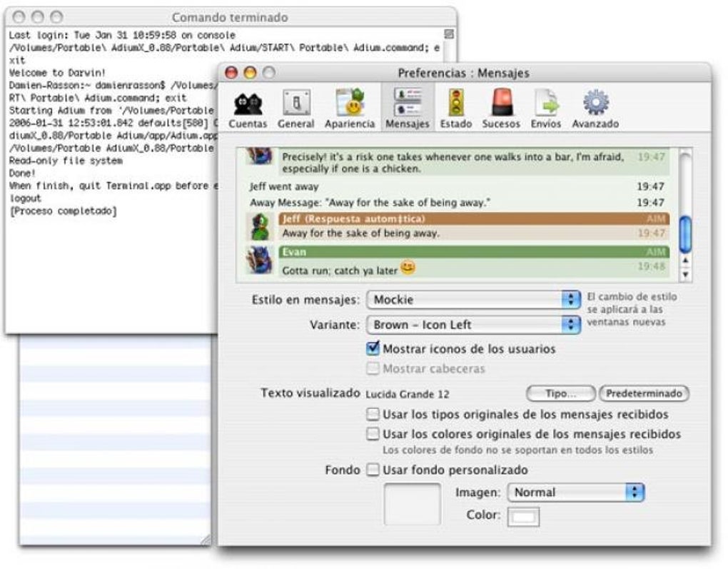The height and width of the screenshot is (569, 728).
Task: Open the 'Estilo en mensajes' Mockie dropdown
Action: (474, 300)
